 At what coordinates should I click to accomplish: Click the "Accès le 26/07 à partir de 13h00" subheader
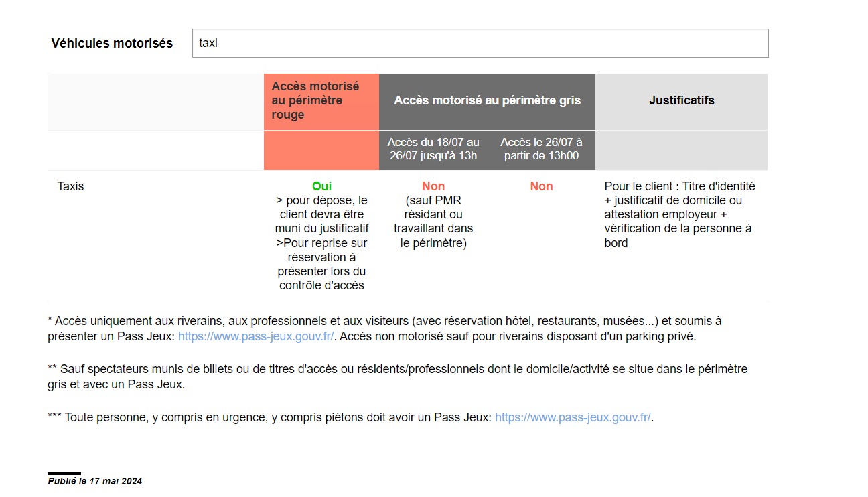tap(541, 149)
